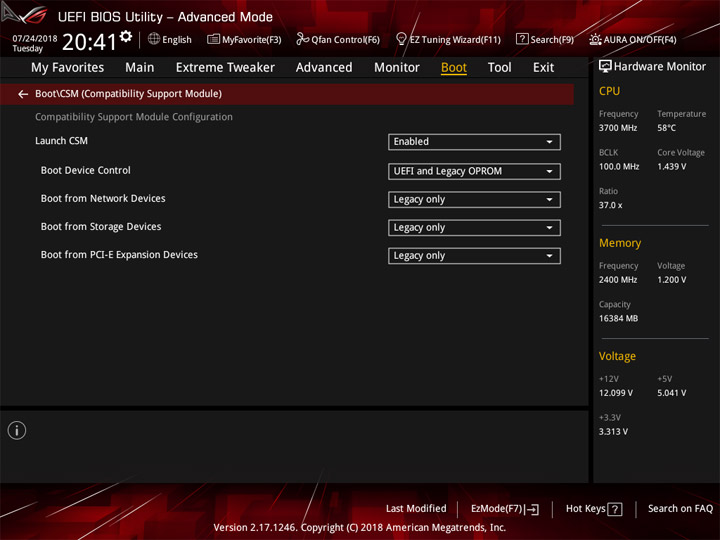The width and height of the screenshot is (720, 540).
Task: Select the Launch CSM setting label
Action: coord(62,141)
